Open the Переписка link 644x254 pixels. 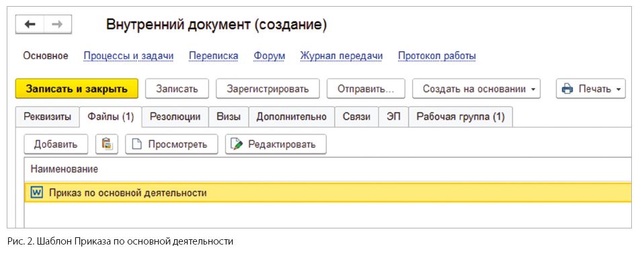(214, 56)
